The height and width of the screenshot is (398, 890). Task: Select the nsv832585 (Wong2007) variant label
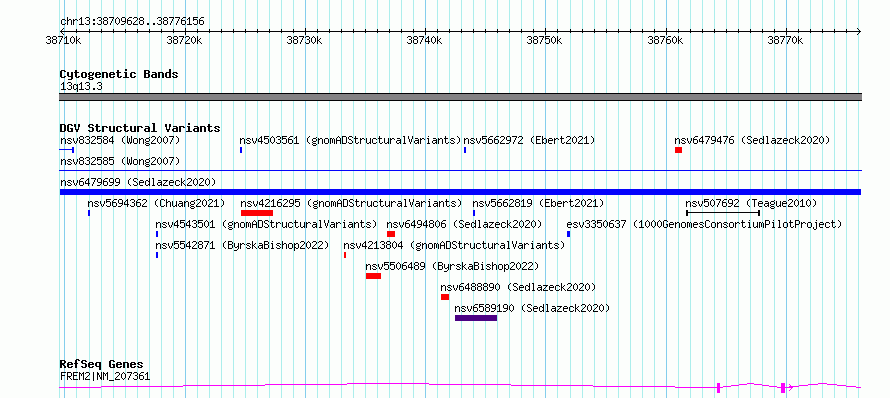click(x=120, y=161)
